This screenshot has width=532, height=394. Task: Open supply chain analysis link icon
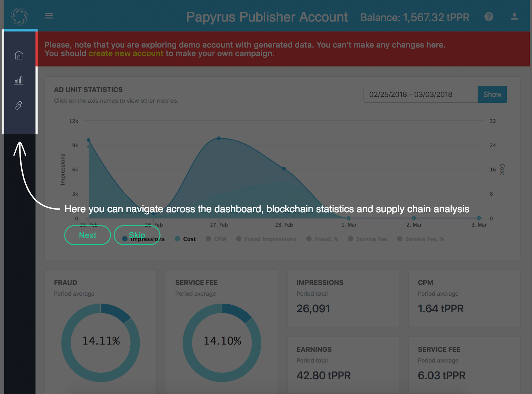click(x=19, y=105)
